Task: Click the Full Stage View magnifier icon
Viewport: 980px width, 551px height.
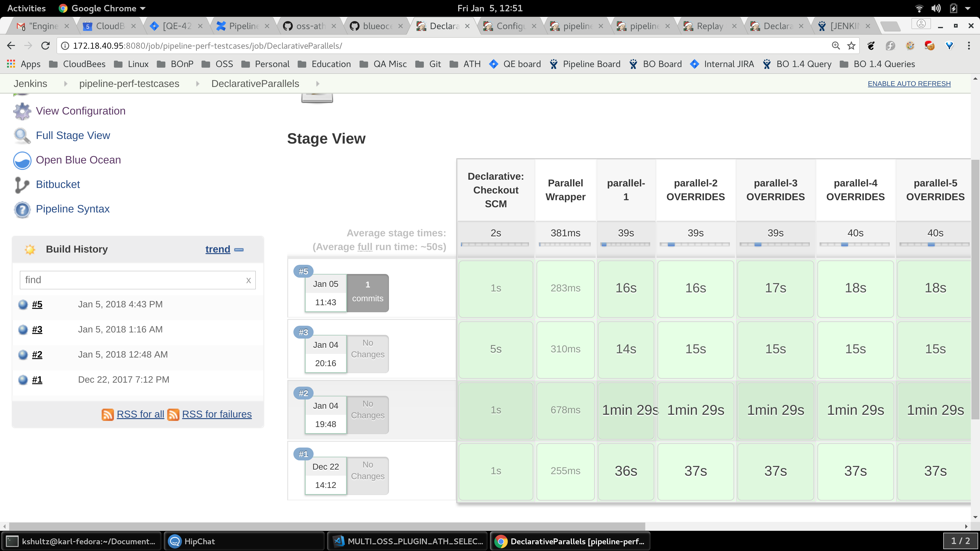Action: (22, 136)
